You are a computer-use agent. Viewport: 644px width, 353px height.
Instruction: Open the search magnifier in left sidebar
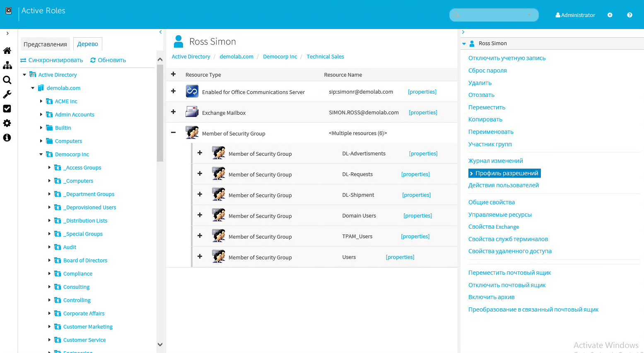click(7, 80)
